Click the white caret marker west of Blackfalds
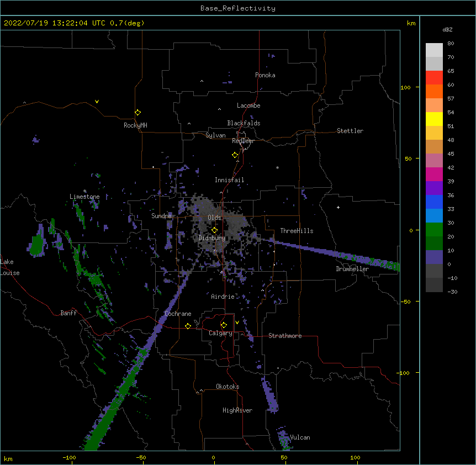The width and height of the screenshot is (476, 465). [x=189, y=124]
